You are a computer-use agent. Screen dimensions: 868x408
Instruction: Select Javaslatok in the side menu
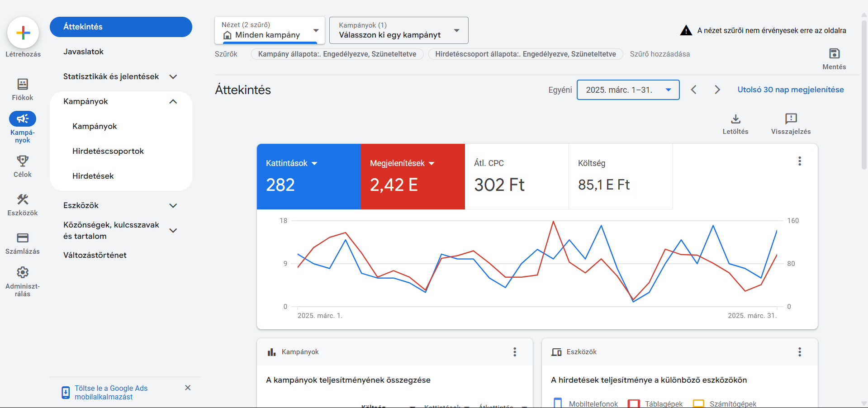click(84, 52)
